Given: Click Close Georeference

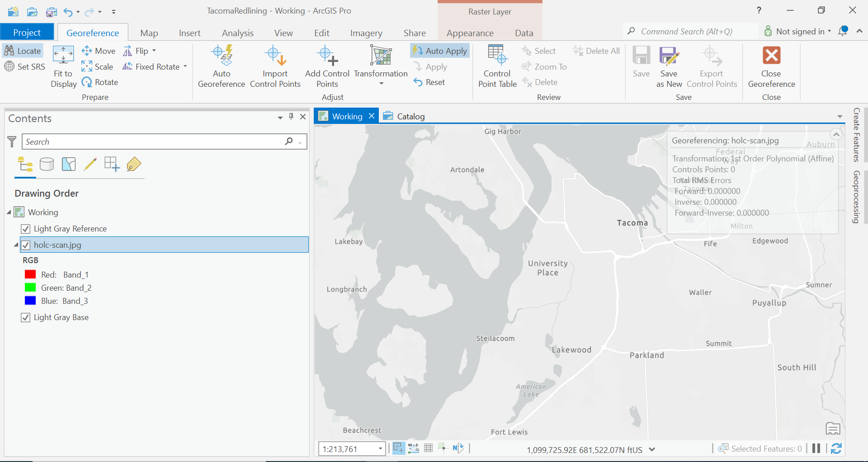Looking at the screenshot, I should pyautogui.click(x=771, y=66).
